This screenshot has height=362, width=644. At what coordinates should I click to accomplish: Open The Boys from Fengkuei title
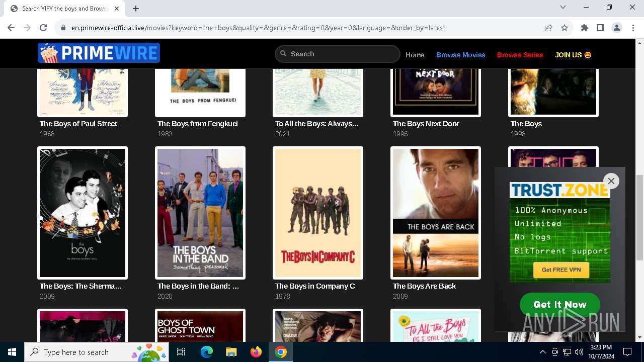tap(198, 124)
